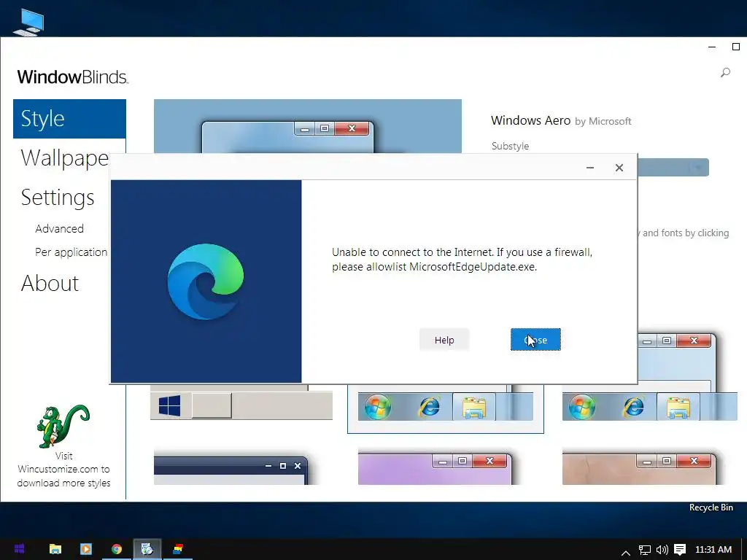The width and height of the screenshot is (747, 560).
Task: Open Settings section in WindowBlinds
Action: [x=58, y=197]
